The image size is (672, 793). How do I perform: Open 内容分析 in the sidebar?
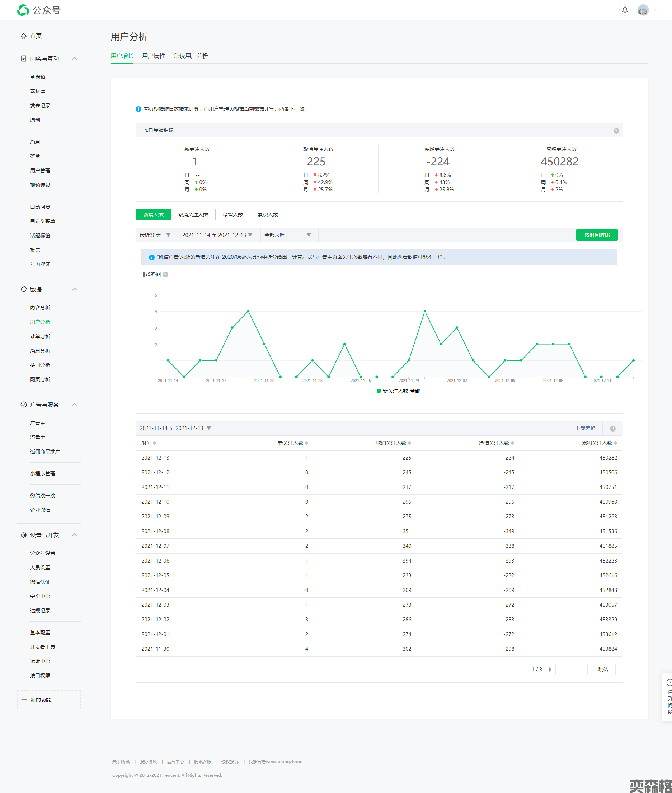pyautogui.click(x=40, y=308)
